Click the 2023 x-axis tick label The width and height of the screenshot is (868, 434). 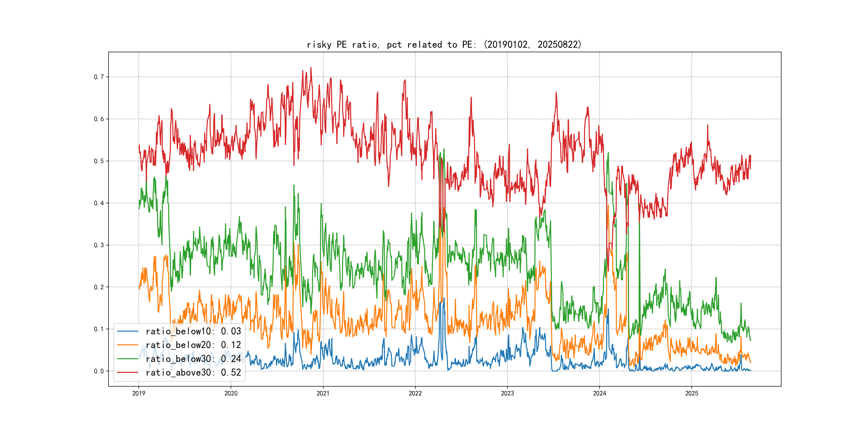coord(507,393)
